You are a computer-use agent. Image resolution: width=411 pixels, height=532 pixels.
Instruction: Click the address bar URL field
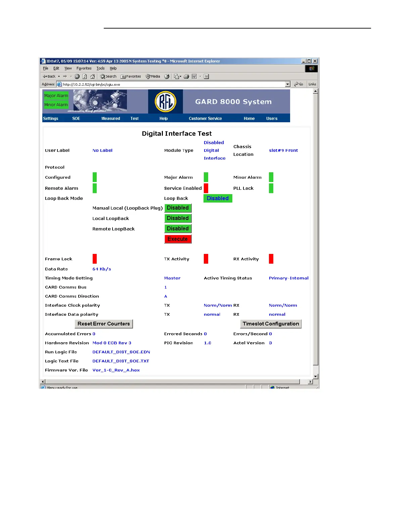pyautogui.click(x=171, y=84)
